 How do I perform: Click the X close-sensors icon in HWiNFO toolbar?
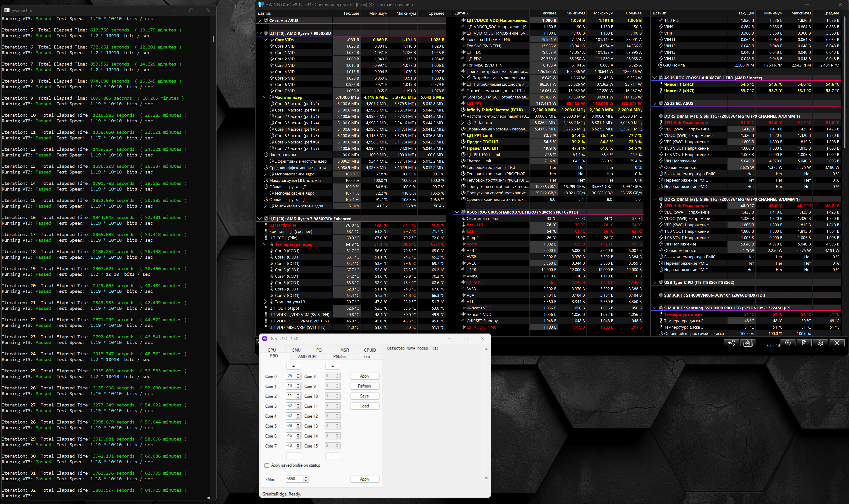(837, 343)
